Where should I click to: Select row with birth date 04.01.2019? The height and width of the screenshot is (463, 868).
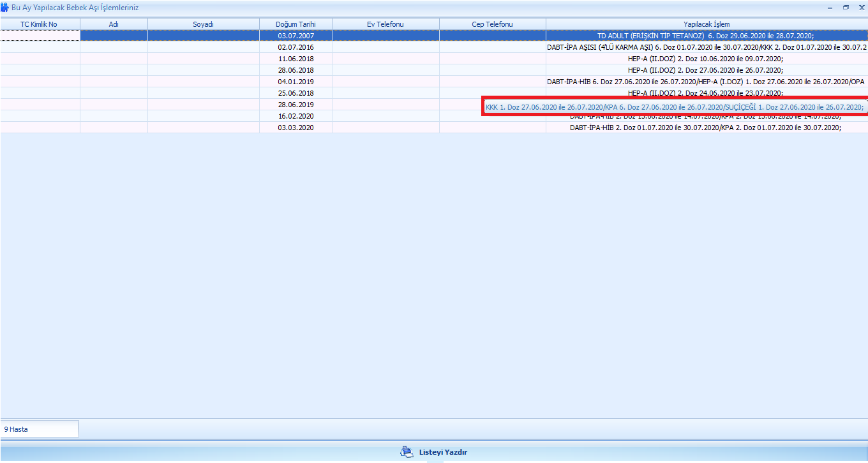(296, 82)
